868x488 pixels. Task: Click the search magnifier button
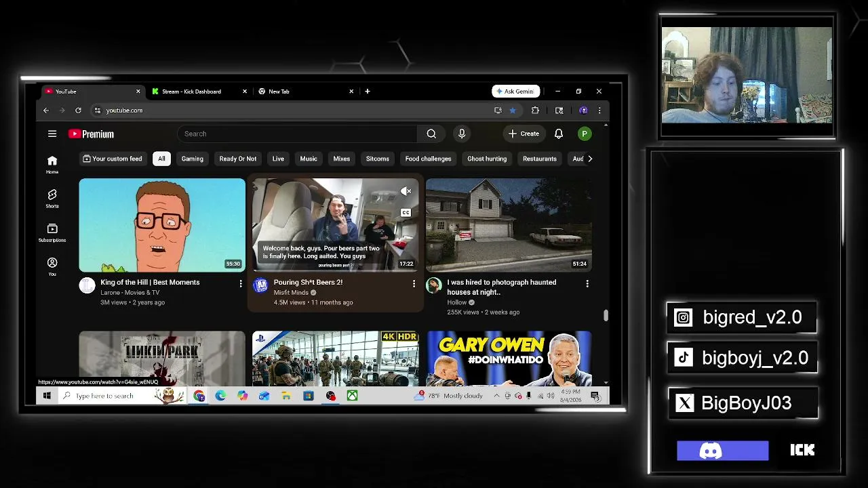431,134
